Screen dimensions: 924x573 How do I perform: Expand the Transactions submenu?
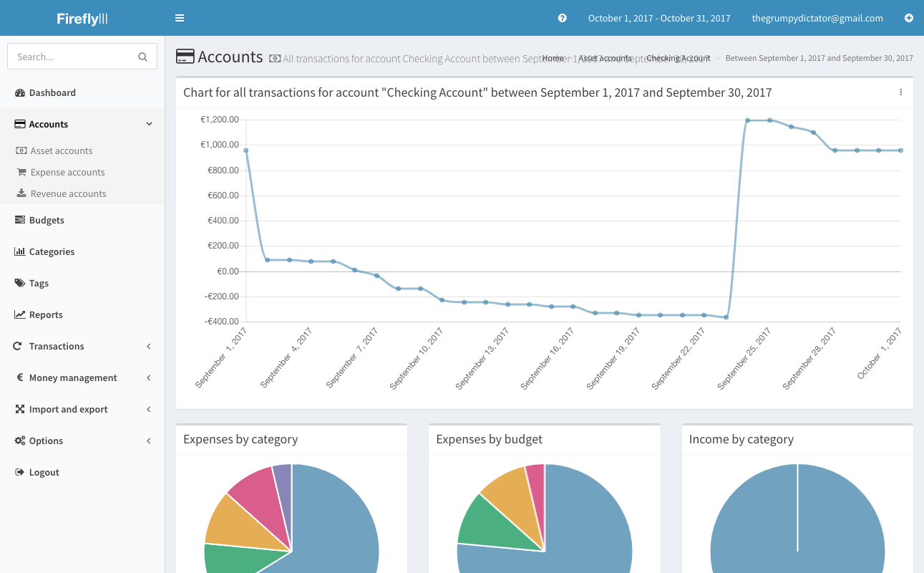(149, 346)
